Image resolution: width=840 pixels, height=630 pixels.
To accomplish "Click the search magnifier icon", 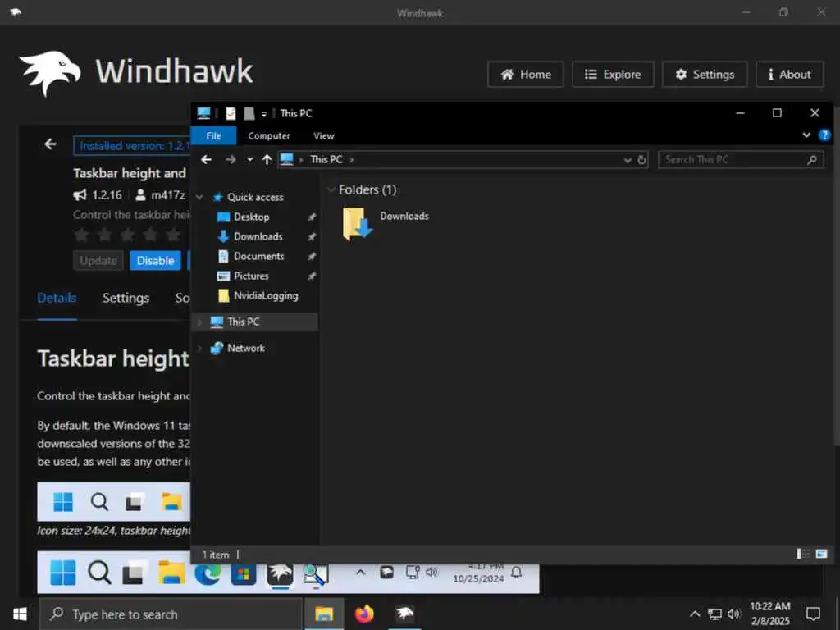I will pos(812,160).
